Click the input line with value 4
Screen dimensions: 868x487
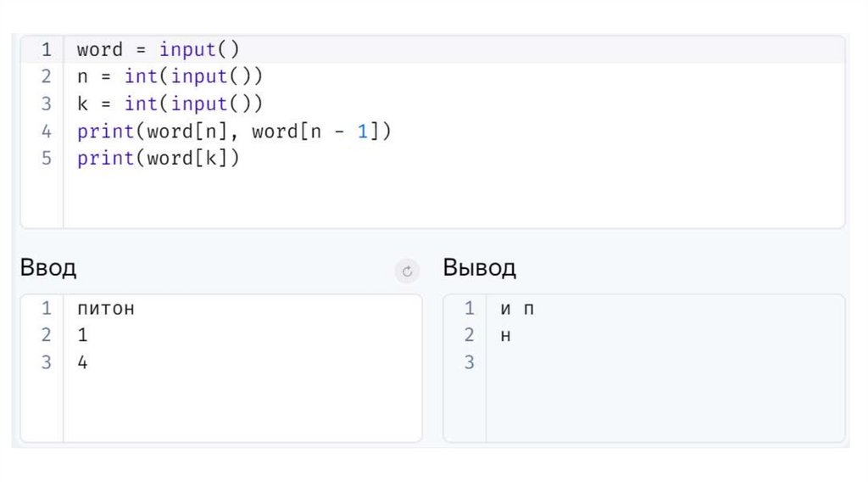[82, 362]
